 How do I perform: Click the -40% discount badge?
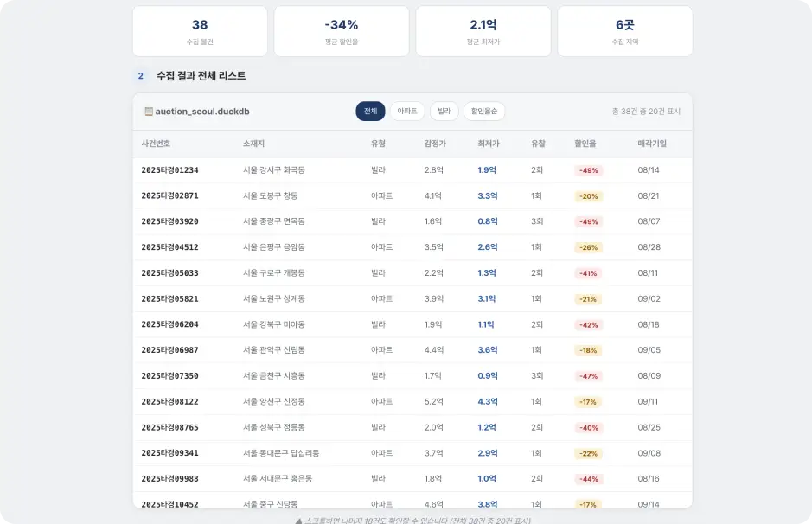point(588,428)
